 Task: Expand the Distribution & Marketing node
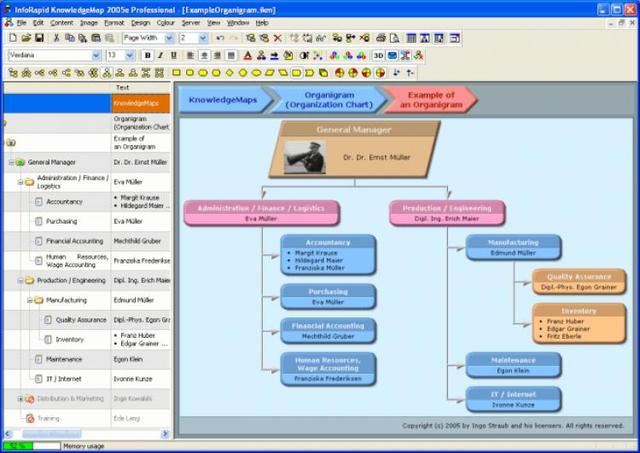20,399
